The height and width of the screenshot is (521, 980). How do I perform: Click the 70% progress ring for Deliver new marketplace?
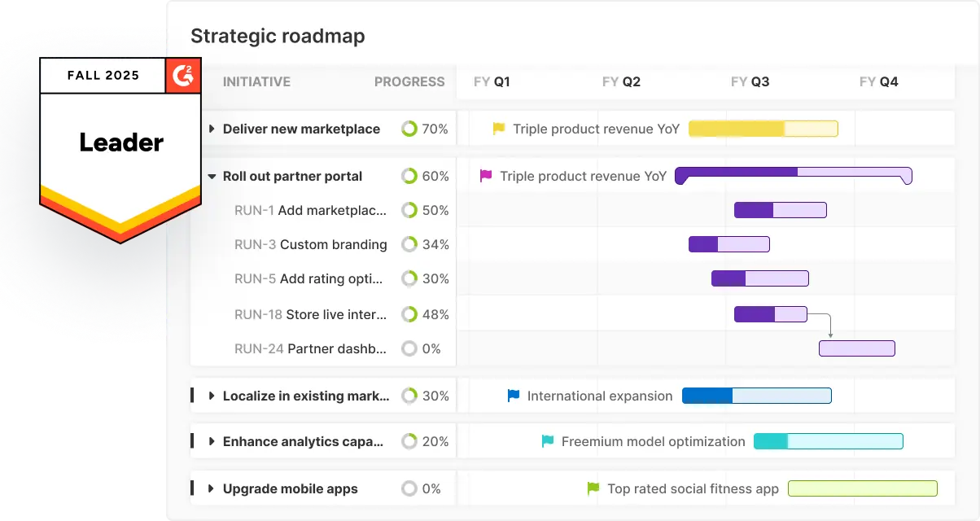click(x=410, y=128)
